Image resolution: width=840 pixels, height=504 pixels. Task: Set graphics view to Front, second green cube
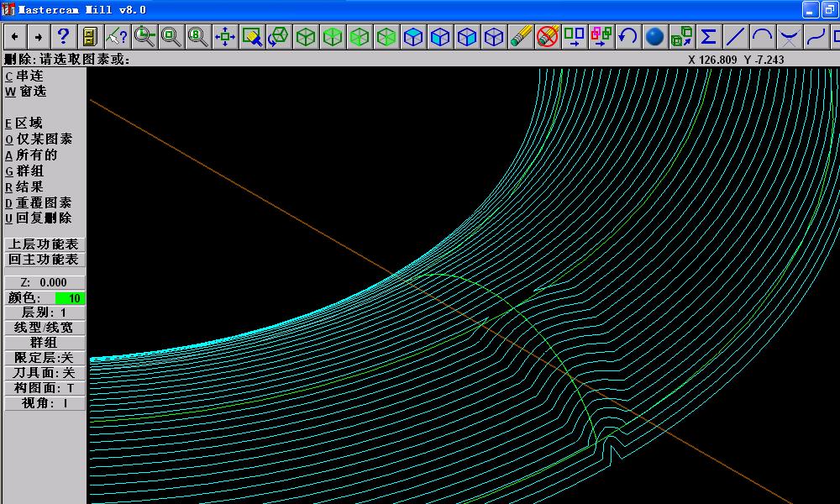coord(332,36)
